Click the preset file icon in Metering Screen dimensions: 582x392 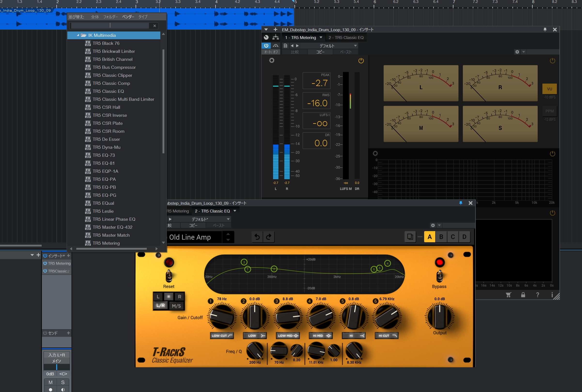[285, 46]
